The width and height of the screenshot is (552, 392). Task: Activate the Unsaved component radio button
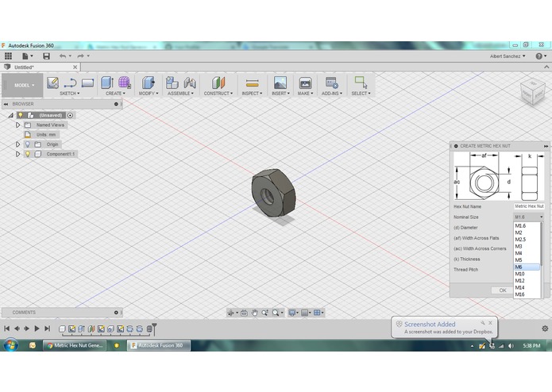[70, 115]
